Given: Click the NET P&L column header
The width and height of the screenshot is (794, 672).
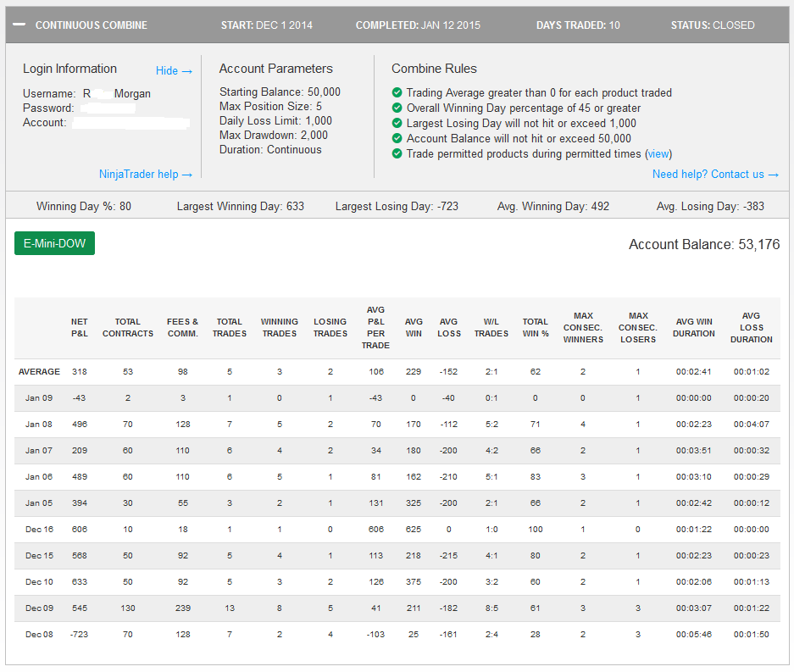Looking at the screenshot, I should coord(80,328).
